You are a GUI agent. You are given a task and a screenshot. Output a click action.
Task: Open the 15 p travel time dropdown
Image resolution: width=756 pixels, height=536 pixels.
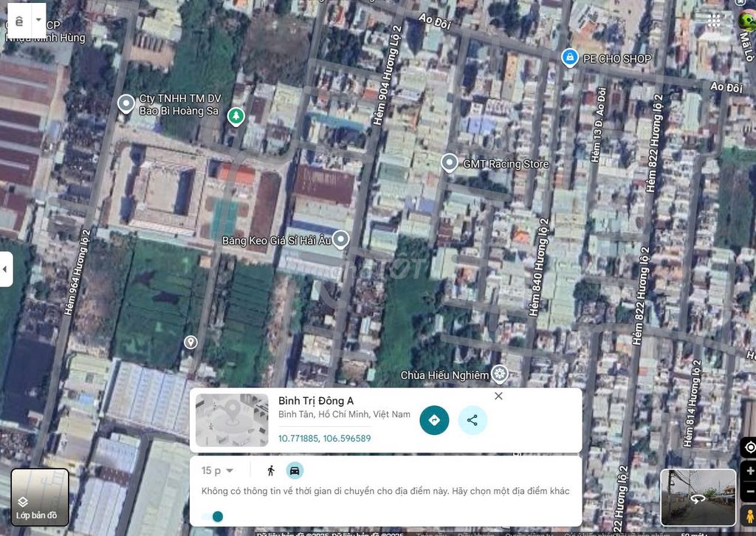pyautogui.click(x=217, y=470)
